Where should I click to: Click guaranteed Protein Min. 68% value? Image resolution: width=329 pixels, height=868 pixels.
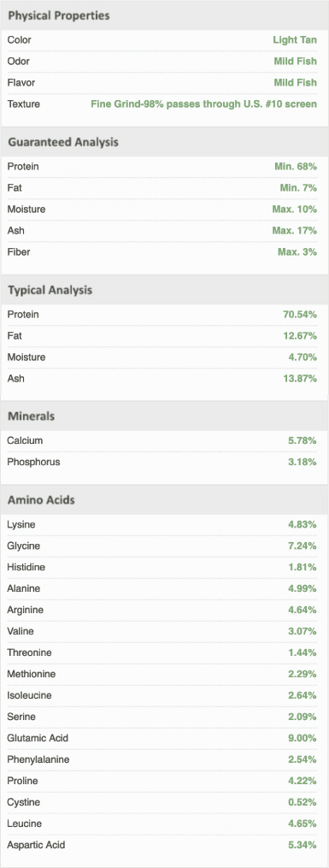[x=296, y=167]
